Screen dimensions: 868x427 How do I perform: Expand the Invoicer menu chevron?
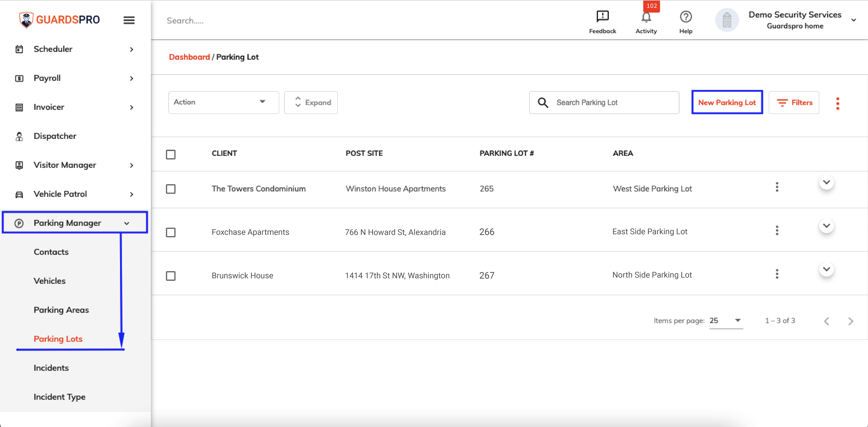131,108
